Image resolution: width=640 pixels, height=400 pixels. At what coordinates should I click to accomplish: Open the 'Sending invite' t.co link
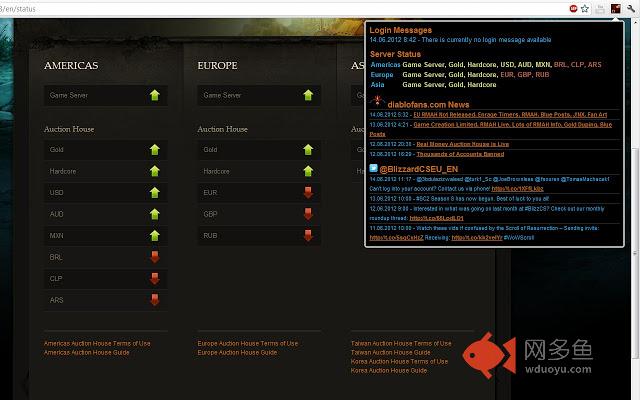pyautogui.click(x=396, y=238)
